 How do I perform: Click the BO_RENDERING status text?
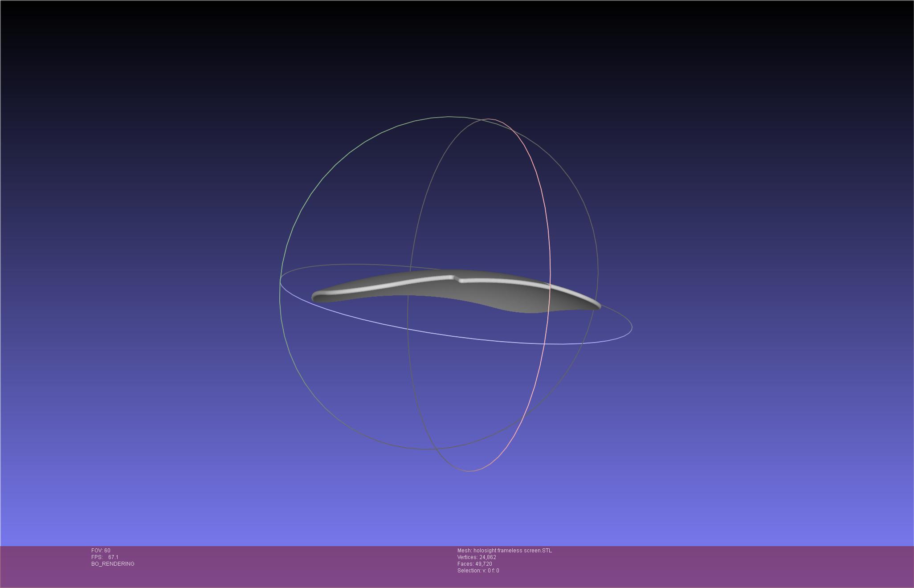click(x=113, y=564)
